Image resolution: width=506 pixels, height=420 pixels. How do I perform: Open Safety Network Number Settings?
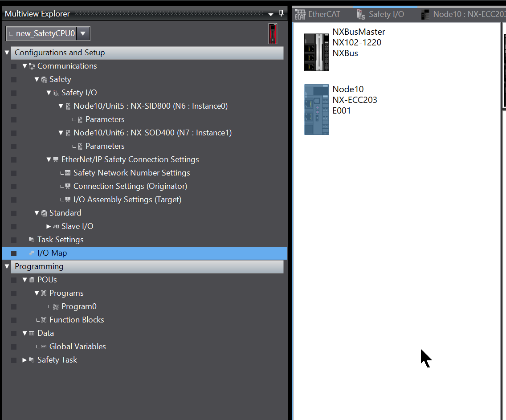click(132, 173)
